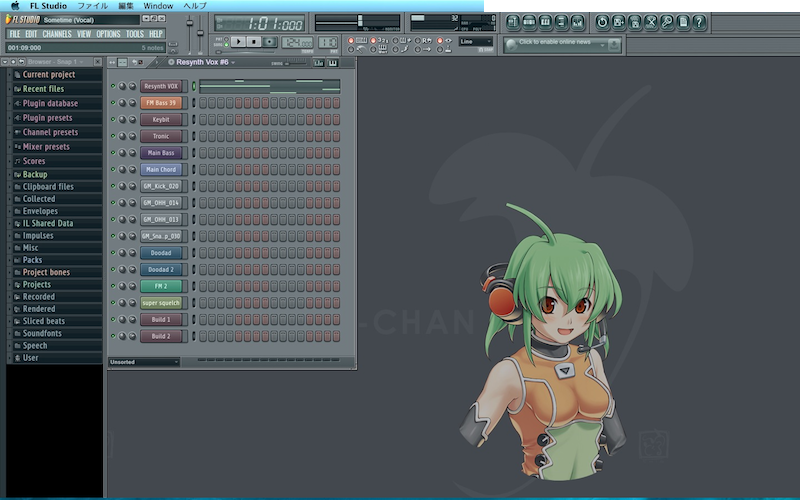Click the Resynth VOX piano roll preview
The image size is (800, 500).
point(269,86)
